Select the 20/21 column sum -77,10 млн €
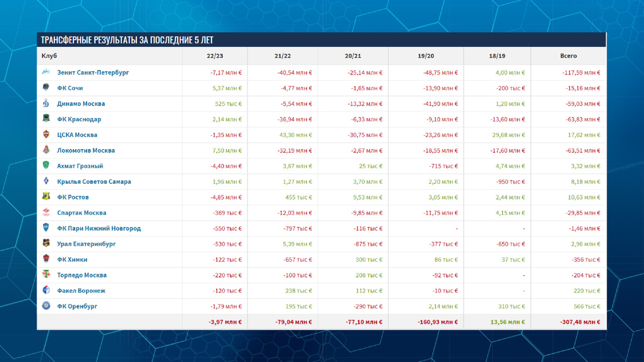Image resolution: width=644 pixels, height=362 pixels. pos(364,322)
